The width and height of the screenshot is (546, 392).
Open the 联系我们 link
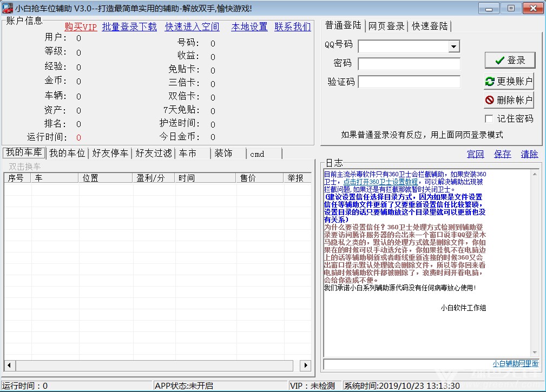pyautogui.click(x=293, y=27)
